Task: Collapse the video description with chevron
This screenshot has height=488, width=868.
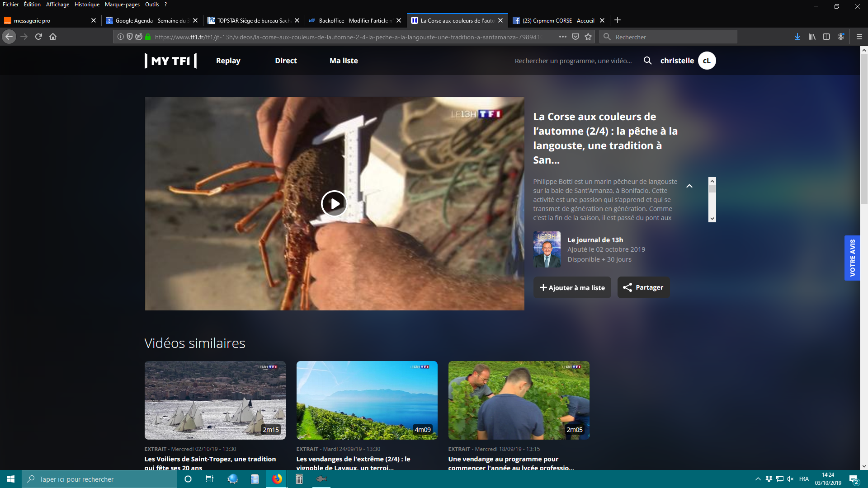Action: 689,186
